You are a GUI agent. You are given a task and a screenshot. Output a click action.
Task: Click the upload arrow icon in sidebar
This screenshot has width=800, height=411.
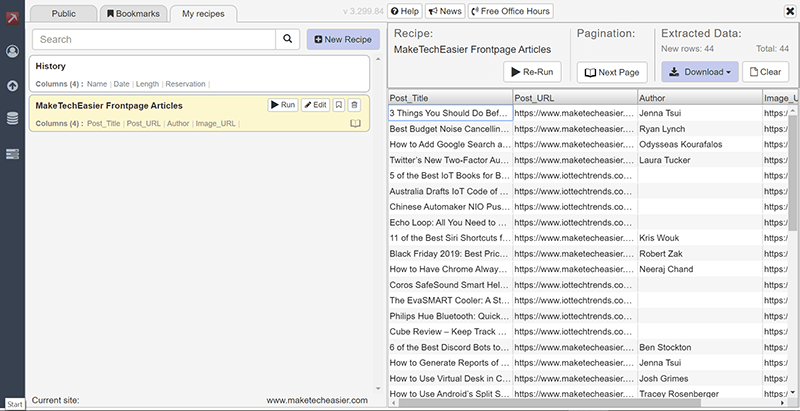[x=12, y=85]
